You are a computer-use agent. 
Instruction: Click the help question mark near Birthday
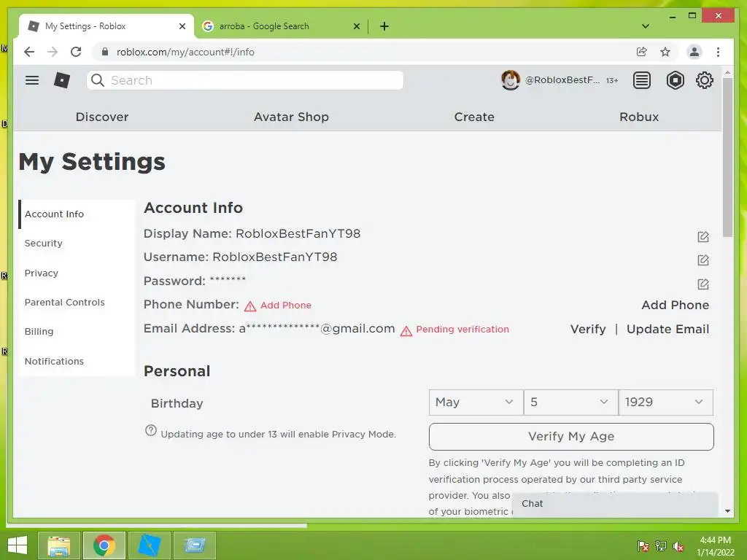click(150, 430)
